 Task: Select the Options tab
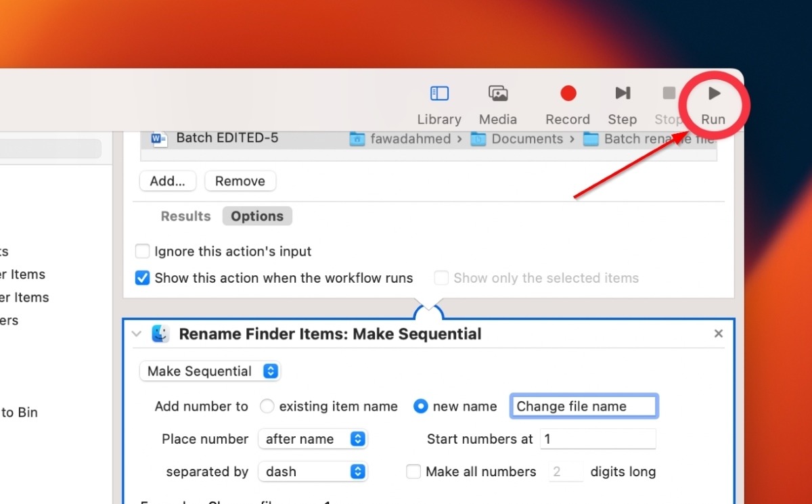tap(256, 216)
